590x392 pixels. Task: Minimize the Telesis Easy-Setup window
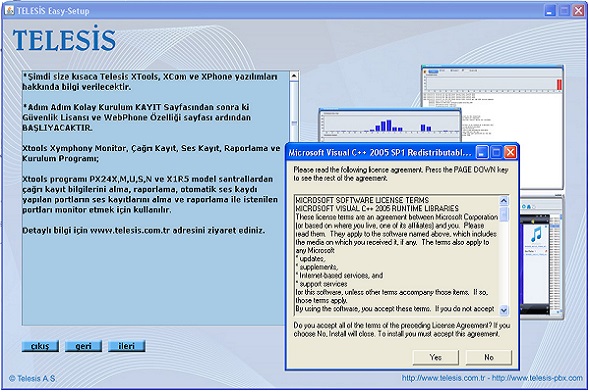550,11
